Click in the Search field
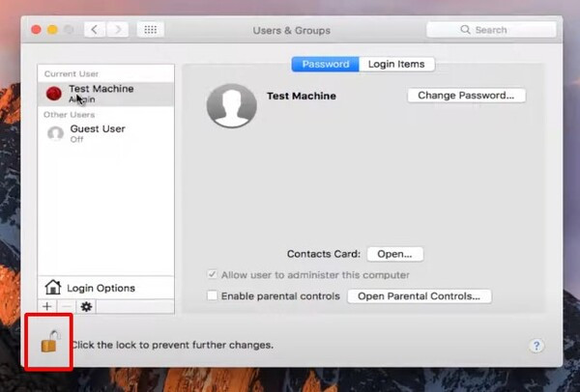Viewport: 580px width, 392px height. [x=491, y=30]
